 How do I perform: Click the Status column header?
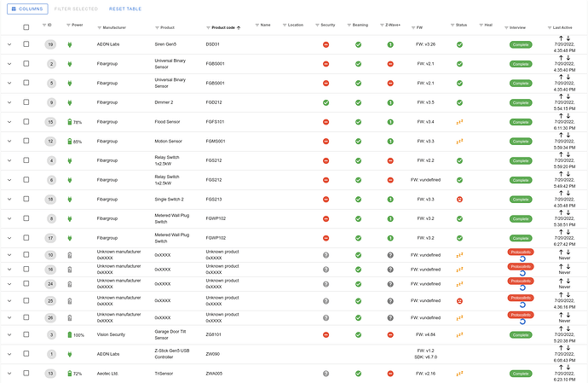pos(461,25)
